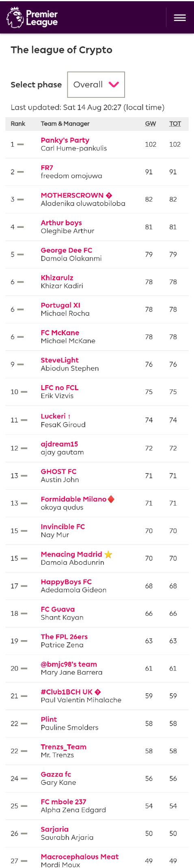
Task: Click the Premier League lion logo
Action: (x=15, y=17)
